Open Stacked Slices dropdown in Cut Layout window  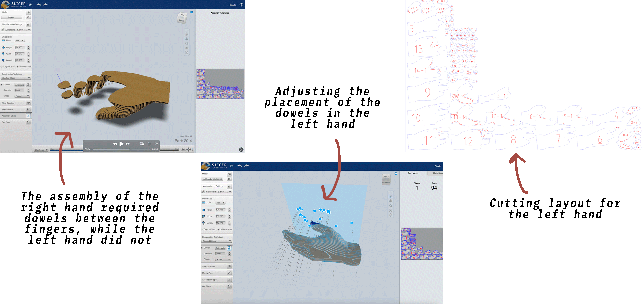click(x=217, y=241)
